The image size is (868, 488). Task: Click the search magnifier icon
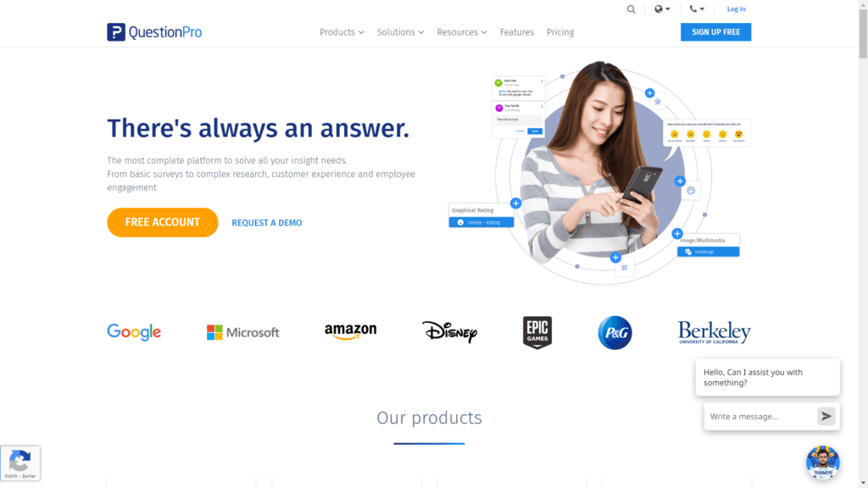631,9
